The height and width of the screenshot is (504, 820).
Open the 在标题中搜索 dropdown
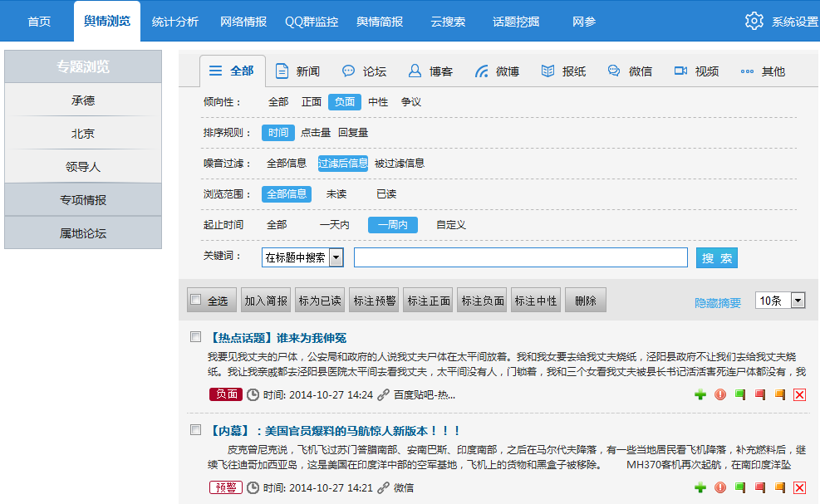point(336,258)
